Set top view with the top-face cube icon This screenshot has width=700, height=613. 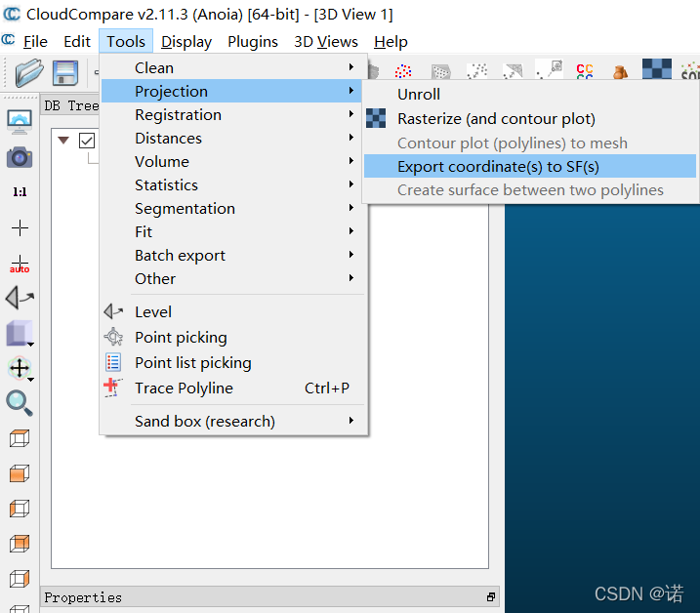point(20,438)
